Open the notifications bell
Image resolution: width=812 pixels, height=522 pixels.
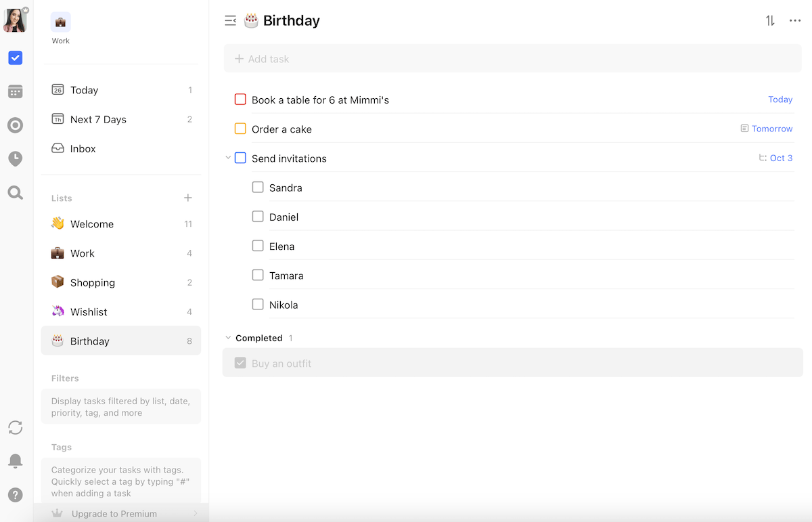(x=15, y=461)
